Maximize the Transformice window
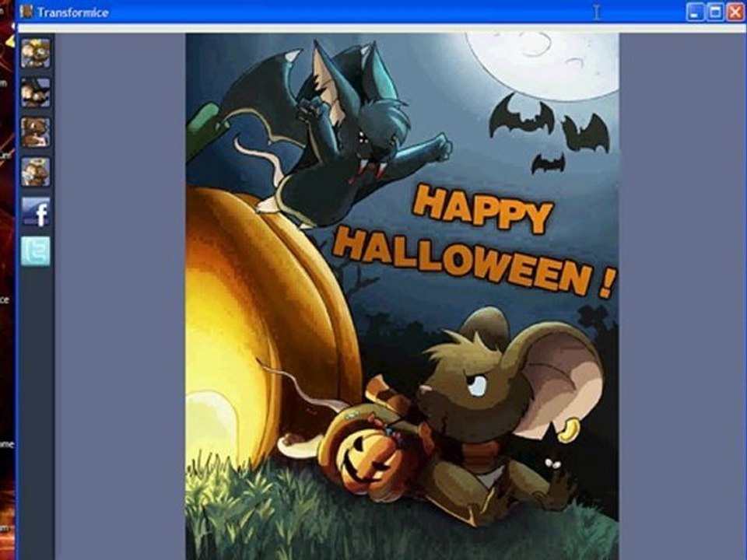Viewport: 747px width, 560px height. click(716, 12)
